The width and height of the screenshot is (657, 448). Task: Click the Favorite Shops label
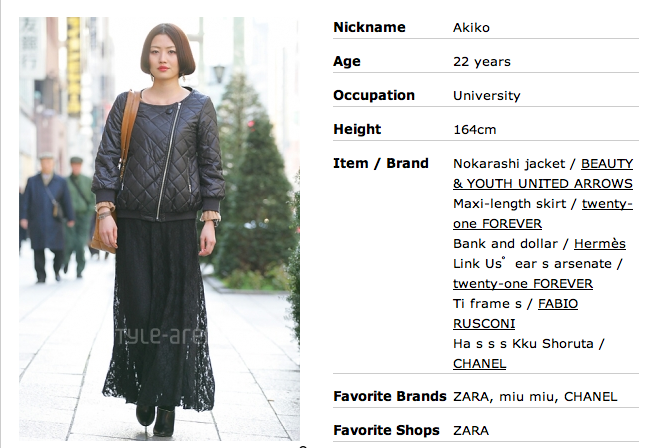click(x=386, y=430)
